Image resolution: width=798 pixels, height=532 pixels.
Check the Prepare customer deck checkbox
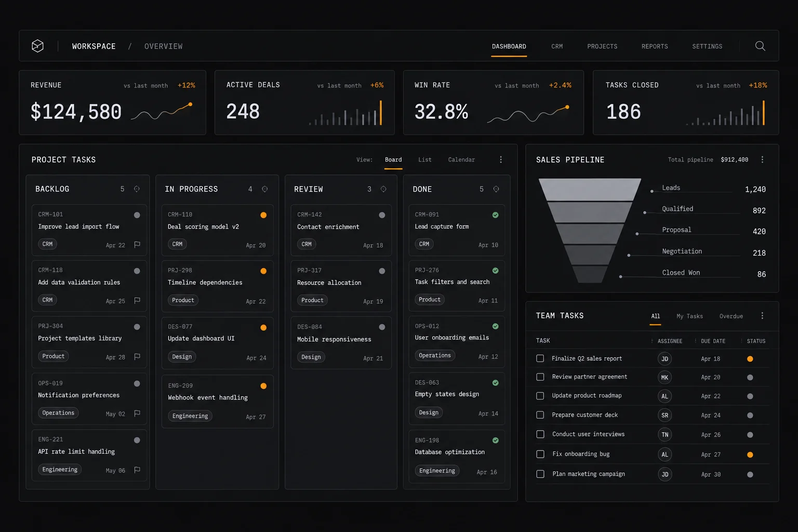click(x=540, y=415)
